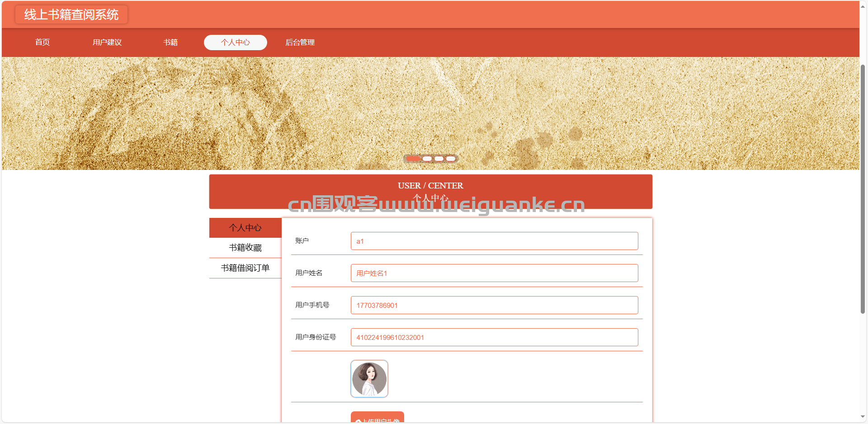
Task: Switch to third carousel indicator dot
Action: pos(439,158)
